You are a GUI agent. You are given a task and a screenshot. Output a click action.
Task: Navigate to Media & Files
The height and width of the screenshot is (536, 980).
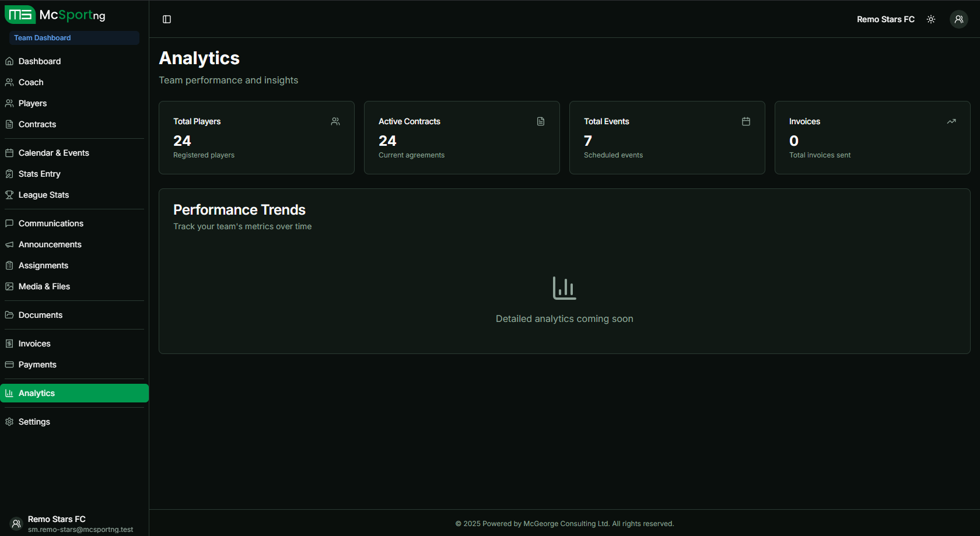(x=44, y=286)
